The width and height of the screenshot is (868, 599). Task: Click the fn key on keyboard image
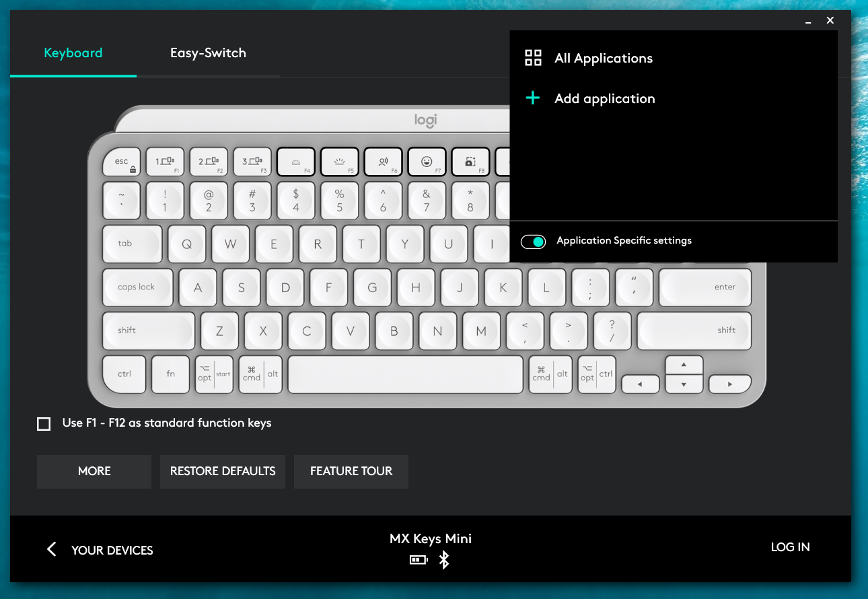171,374
